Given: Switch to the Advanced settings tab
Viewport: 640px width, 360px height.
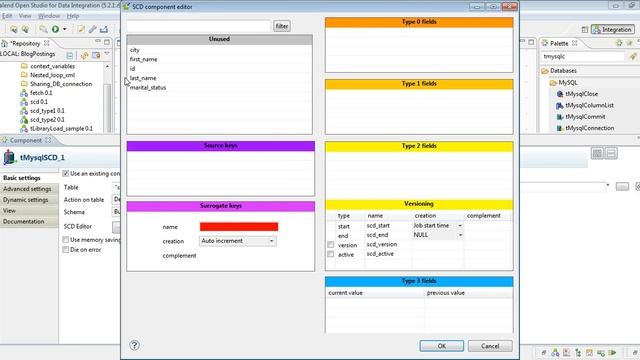Looking at the screenshot, I should [x=27, y=189].
